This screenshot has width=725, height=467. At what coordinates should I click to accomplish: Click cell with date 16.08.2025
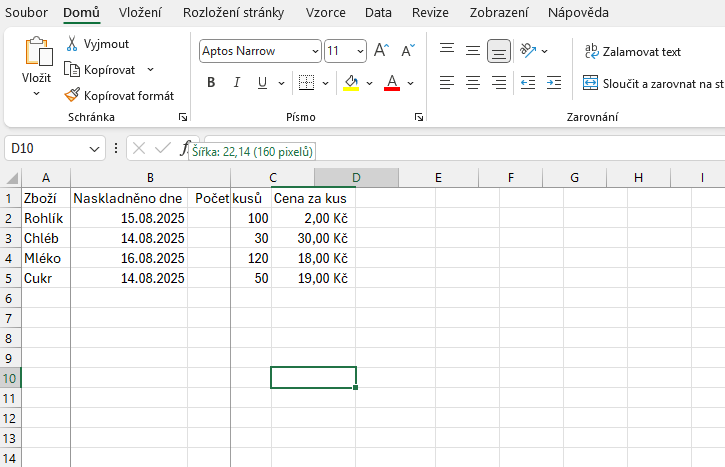tap(129, 258)
